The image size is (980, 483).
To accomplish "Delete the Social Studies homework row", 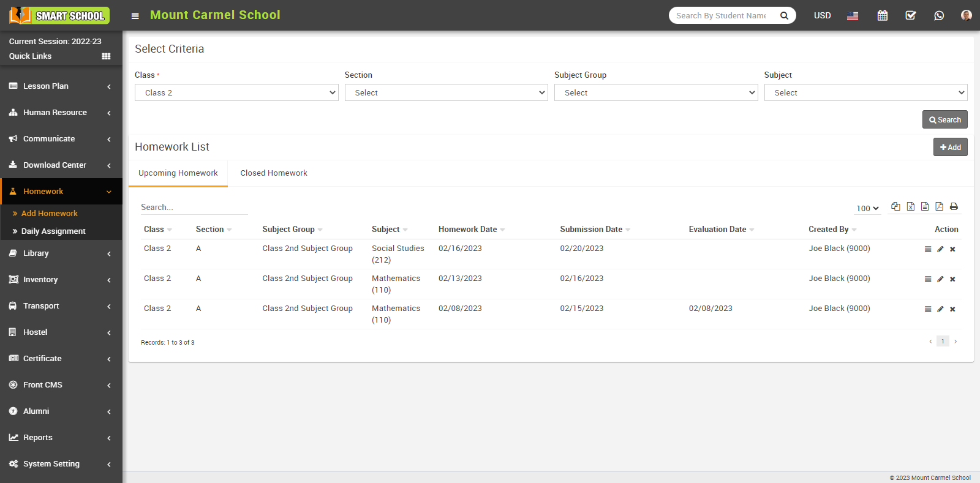I will click(x=952, y=249).
